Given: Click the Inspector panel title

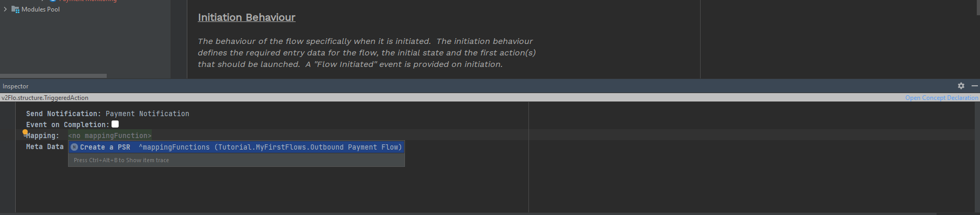Looking at the screenshot, I should (16, 86).
